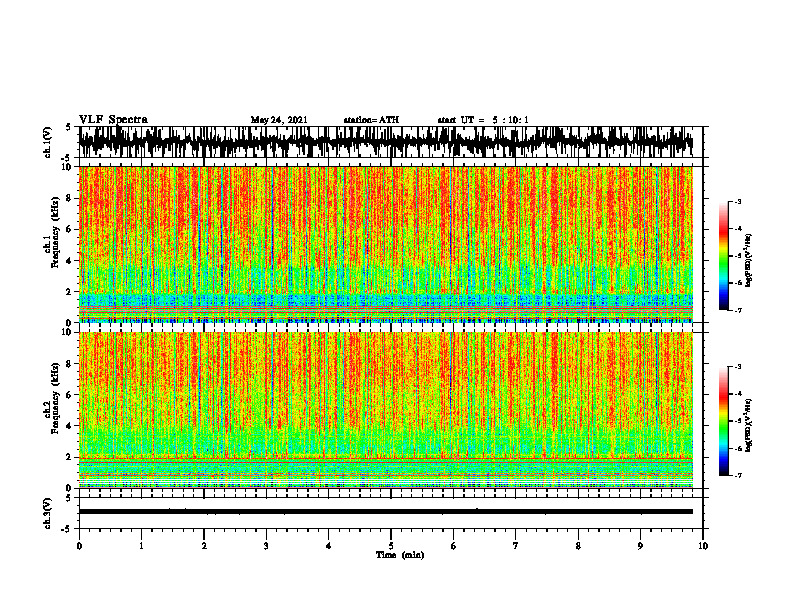
Task: Click the '6' kHz tick on ch.2 axis
Action: 70,395
